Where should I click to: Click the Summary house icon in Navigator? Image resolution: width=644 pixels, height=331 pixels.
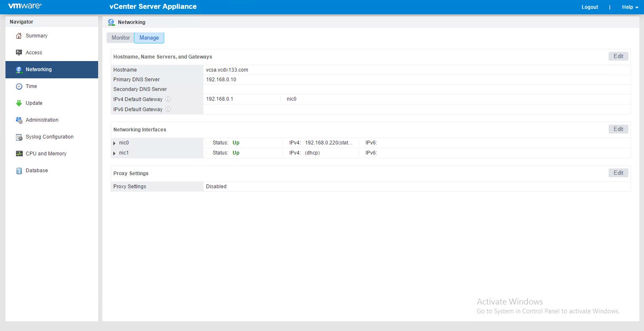click(19, 36)
